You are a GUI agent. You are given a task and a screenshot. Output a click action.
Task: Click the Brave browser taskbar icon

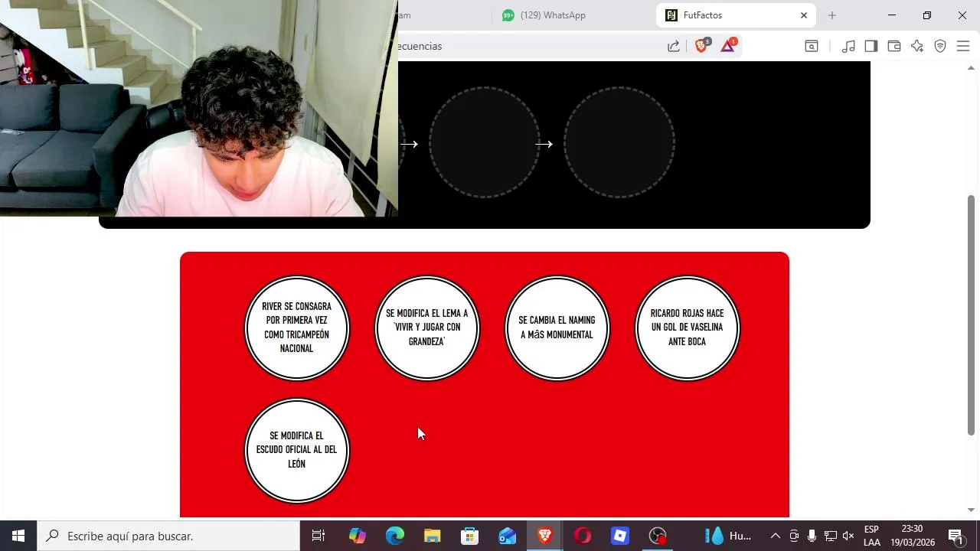[544, 536]
